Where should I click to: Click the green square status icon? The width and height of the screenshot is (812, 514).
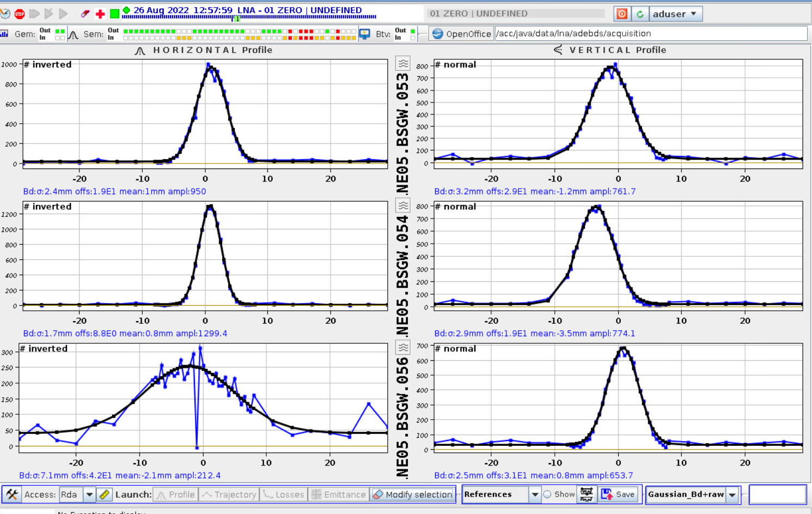coord(114,14)
